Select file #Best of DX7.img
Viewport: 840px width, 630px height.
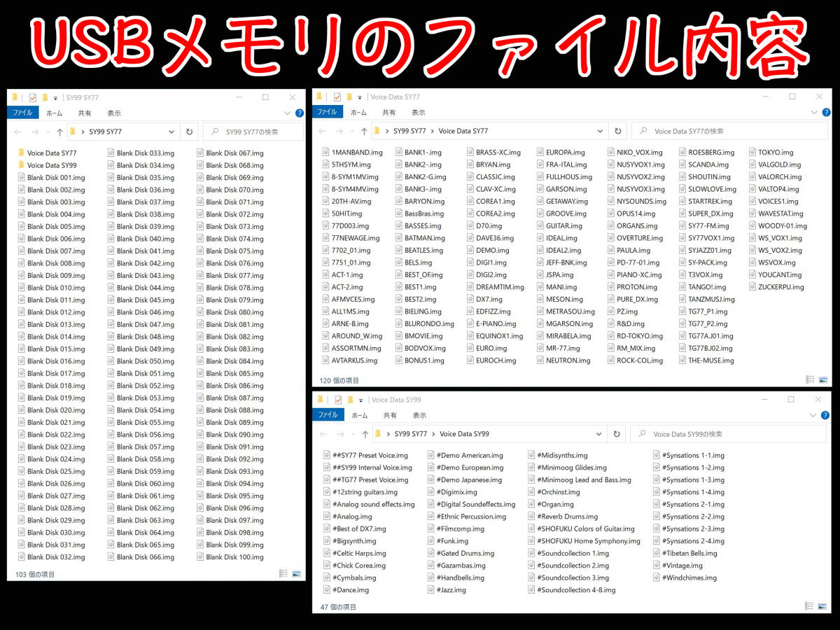354,529
